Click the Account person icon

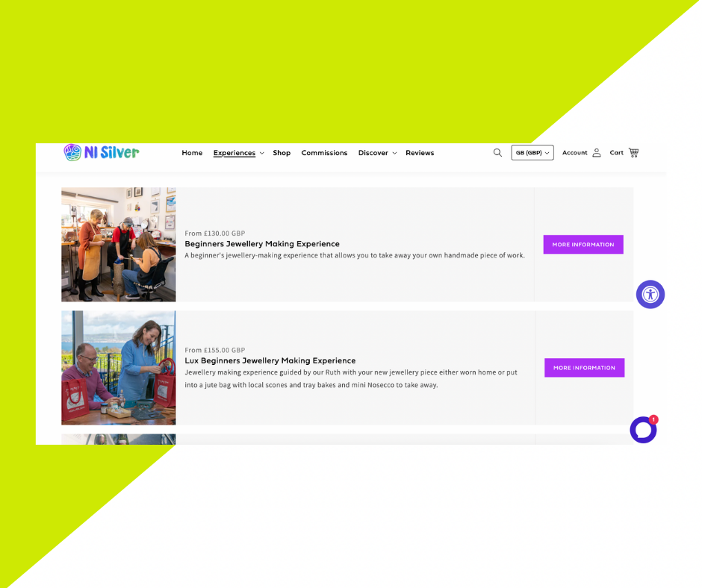pos(597,152)
